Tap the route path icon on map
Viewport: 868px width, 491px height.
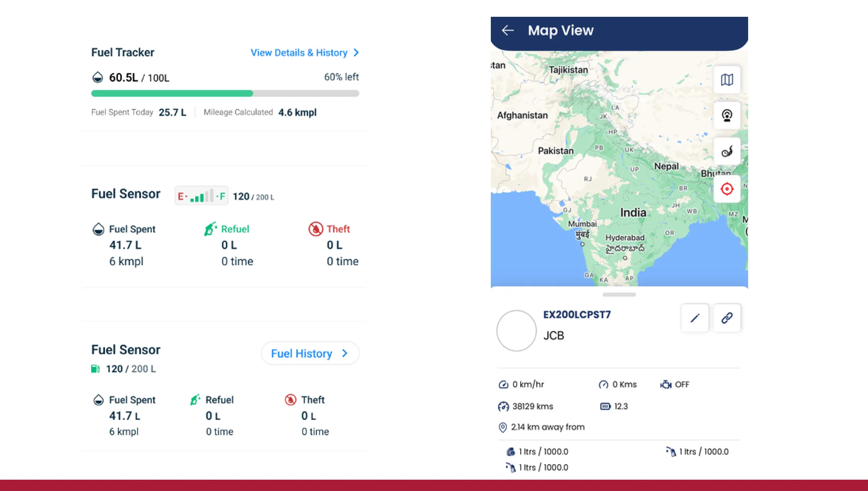coord(727,152)
